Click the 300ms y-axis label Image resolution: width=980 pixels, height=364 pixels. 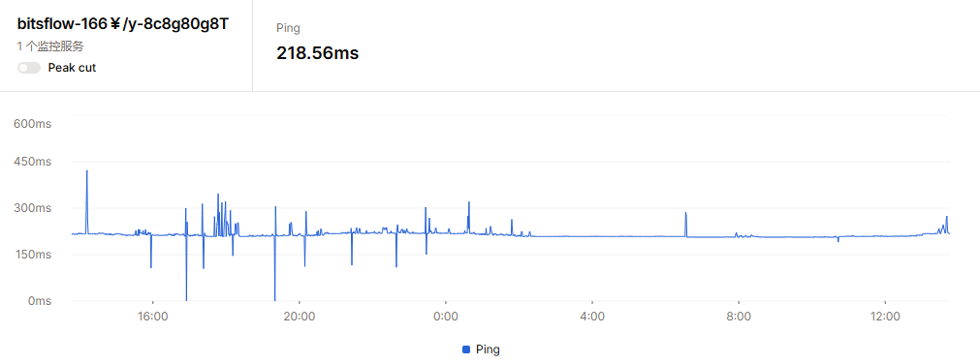tap(33, 208)
